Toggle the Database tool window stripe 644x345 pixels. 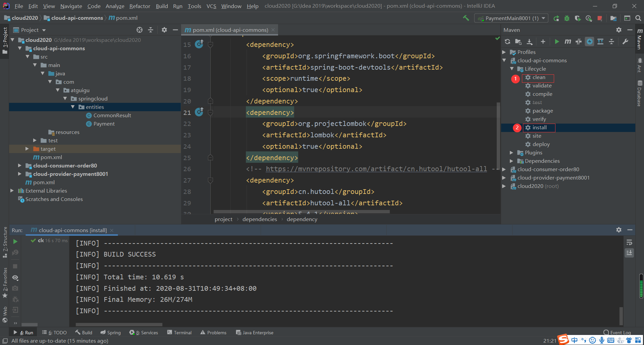(640, 93)
